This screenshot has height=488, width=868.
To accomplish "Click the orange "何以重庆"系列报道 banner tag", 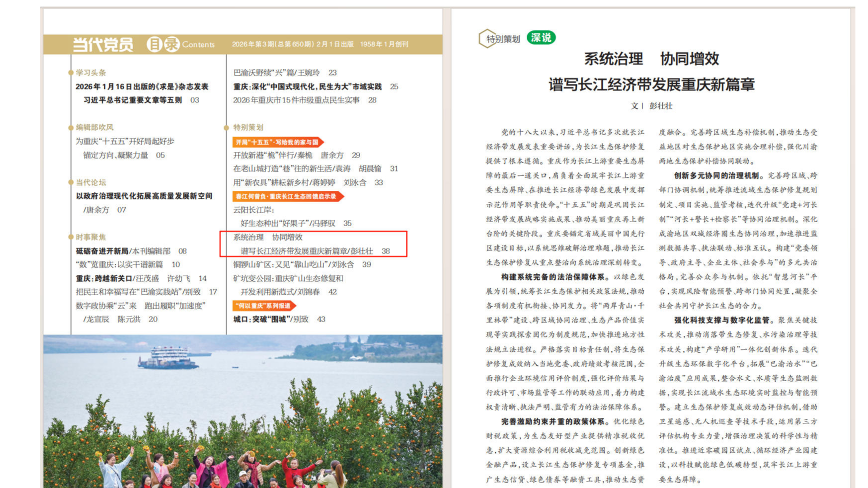I will 264,306.
